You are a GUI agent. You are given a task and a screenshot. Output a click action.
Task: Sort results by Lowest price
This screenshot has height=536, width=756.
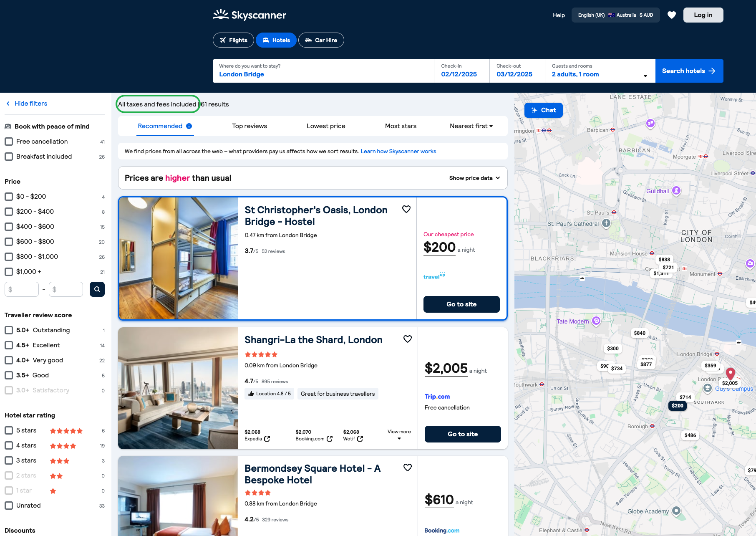(326, 126)
